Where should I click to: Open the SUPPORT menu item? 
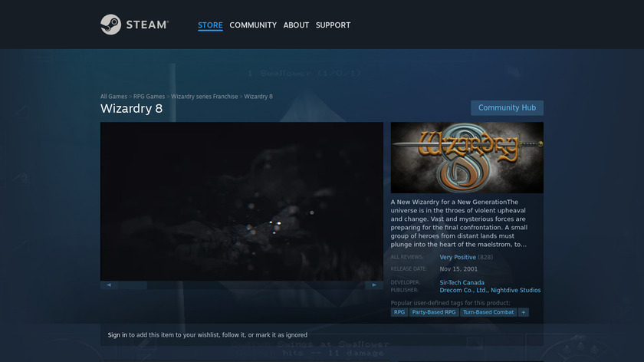pos(333,25)
